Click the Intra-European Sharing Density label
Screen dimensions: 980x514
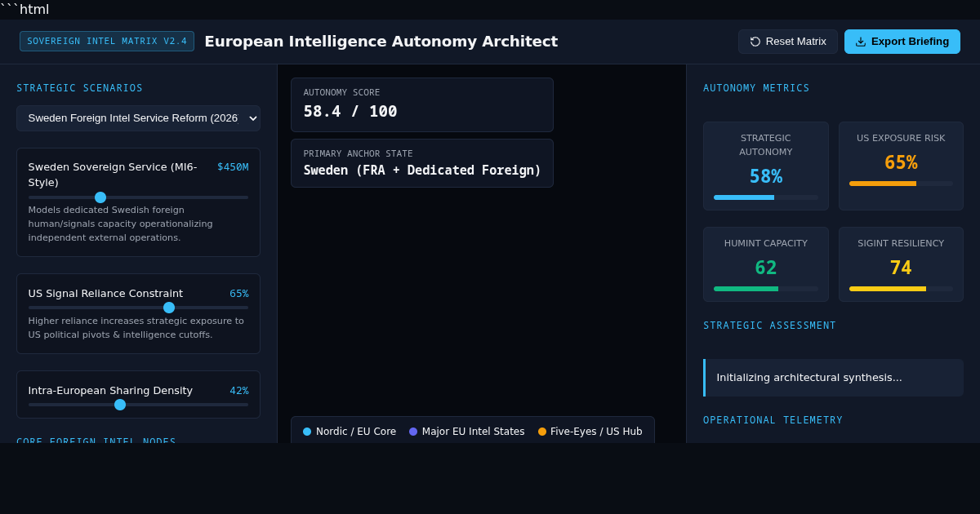[x=110, y=391]
